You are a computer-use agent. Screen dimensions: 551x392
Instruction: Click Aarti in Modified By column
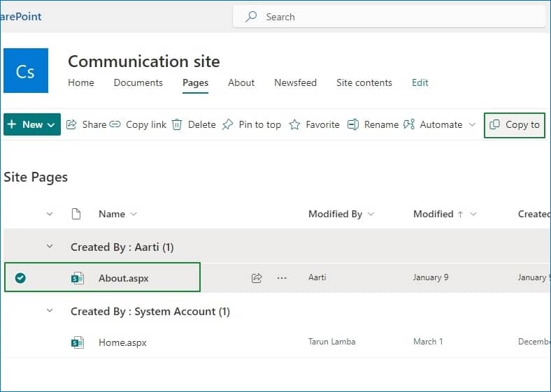[x=317, y=277]
